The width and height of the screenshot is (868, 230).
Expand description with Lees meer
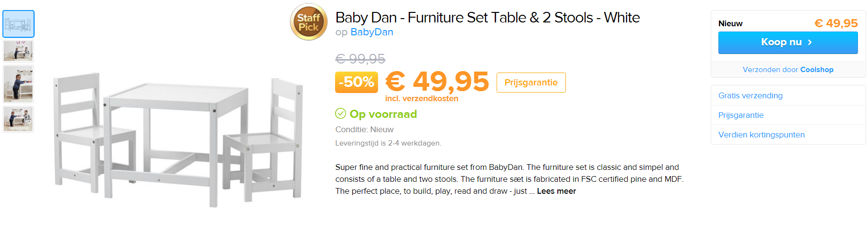tap(556, 191)
